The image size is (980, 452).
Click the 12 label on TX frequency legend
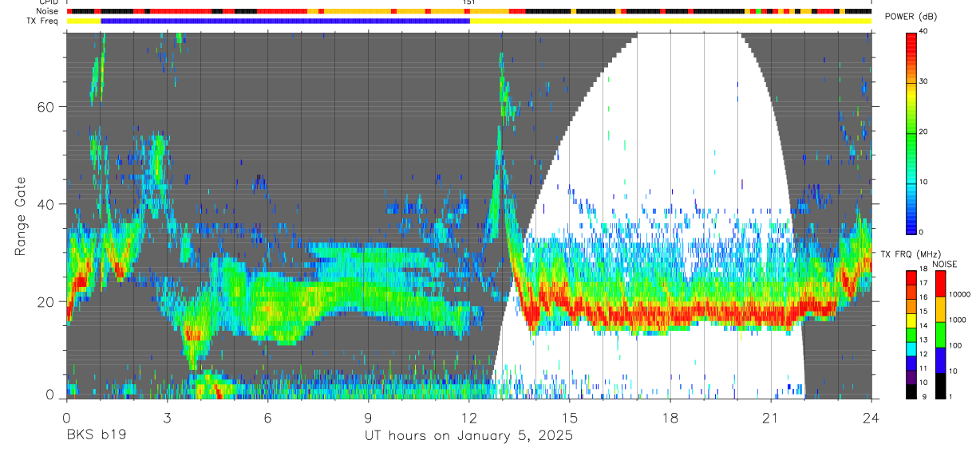[925, 354]
